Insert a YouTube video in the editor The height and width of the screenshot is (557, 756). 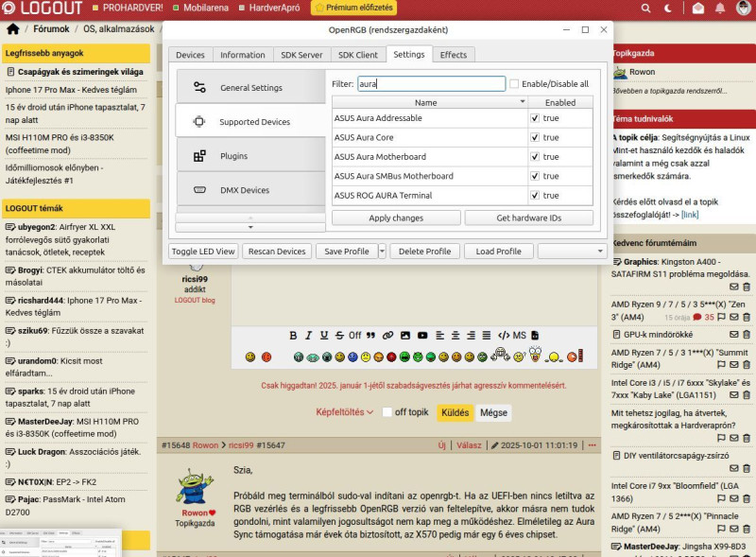tap(422, 335)
